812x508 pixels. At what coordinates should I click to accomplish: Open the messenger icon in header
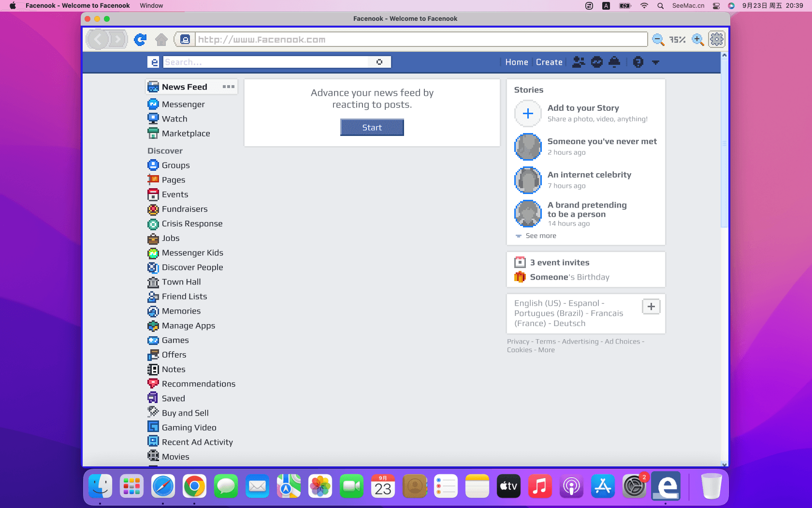point(597,62)
